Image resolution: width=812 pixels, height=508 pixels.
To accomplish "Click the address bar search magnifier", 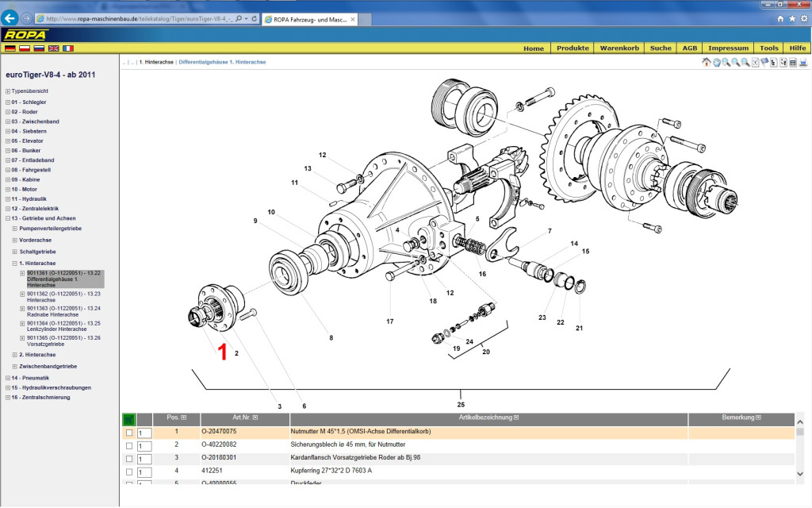I will pos(239,19).
